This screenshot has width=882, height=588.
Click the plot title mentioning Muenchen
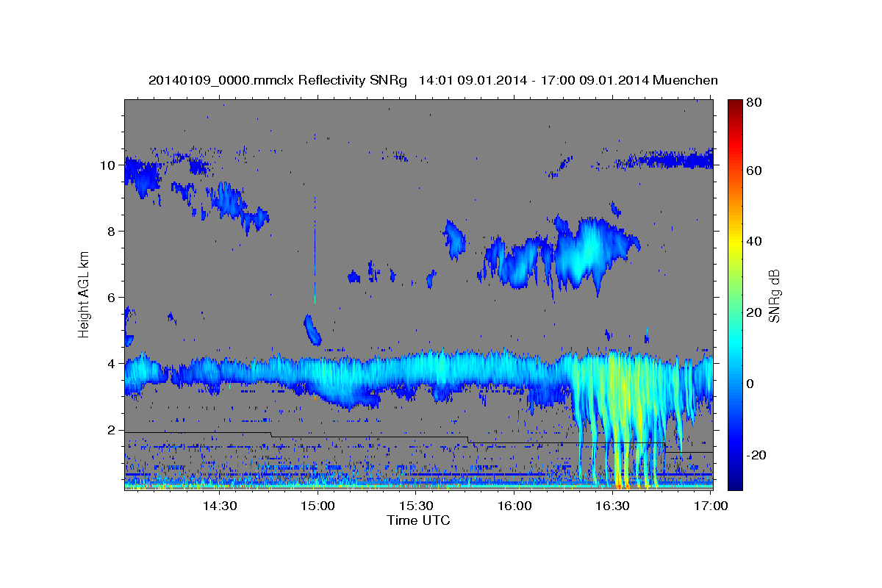(x=433, y=80)
